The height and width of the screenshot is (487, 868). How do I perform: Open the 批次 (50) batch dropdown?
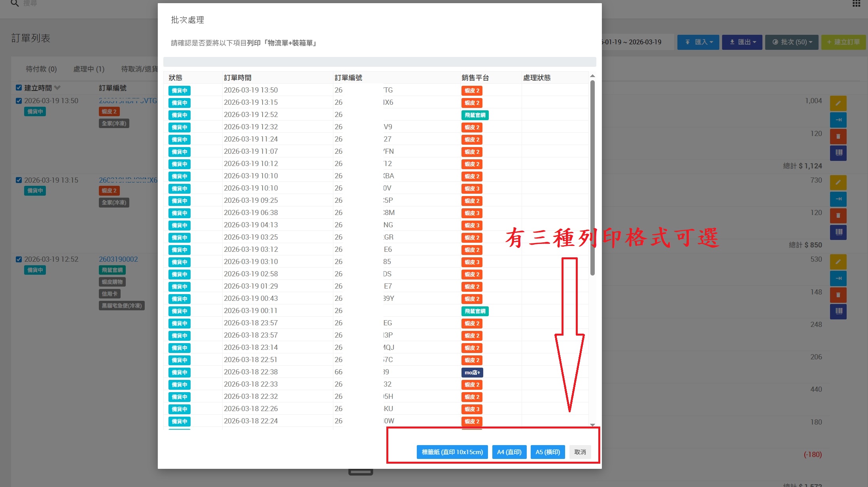pos(792,42)
